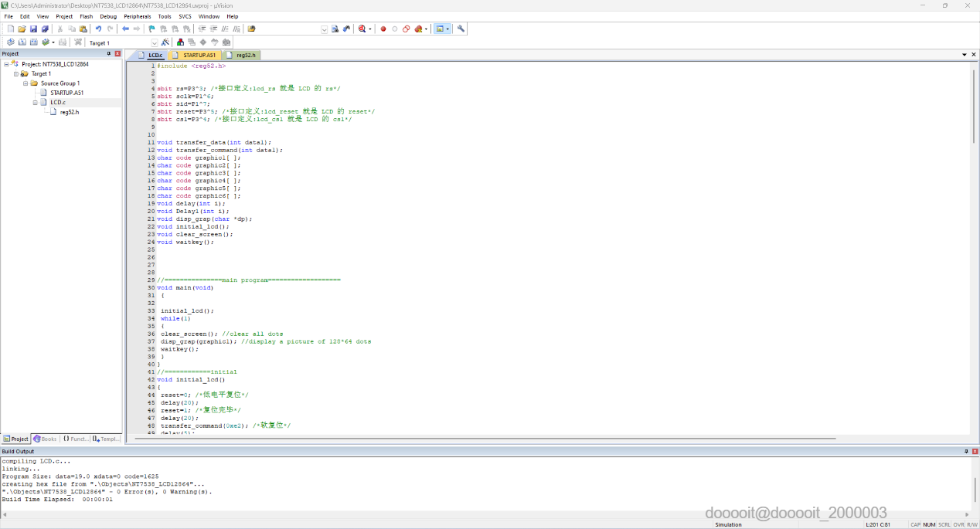Click the Undo arrow icon
980x529 pixels.
98,29
